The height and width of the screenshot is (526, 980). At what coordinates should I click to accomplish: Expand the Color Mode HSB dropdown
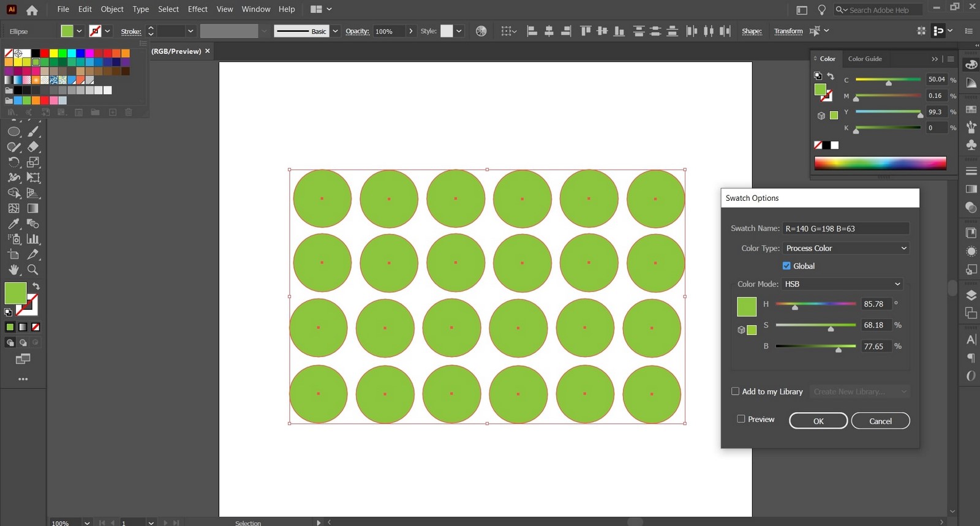coord(843,284)
